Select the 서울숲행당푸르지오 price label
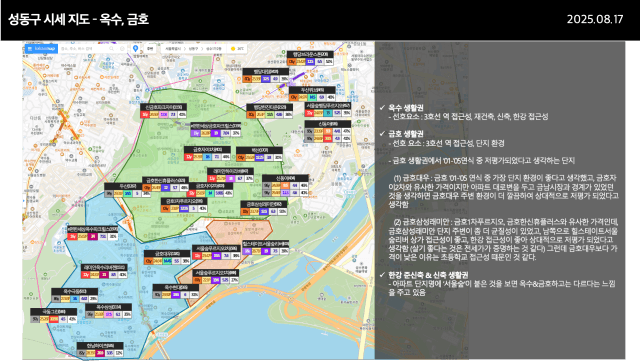 (x=328, y=109)
